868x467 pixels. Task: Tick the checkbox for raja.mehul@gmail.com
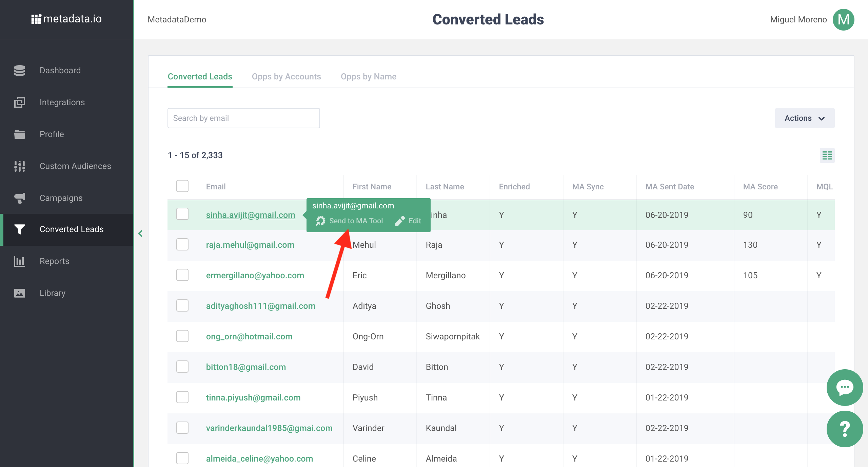(182, 244)
